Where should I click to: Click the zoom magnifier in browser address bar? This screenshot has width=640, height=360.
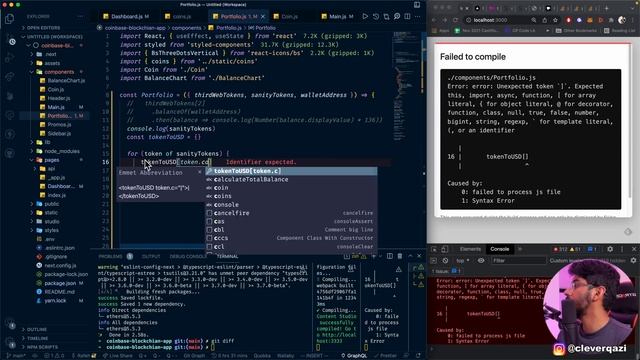[534, 20]
